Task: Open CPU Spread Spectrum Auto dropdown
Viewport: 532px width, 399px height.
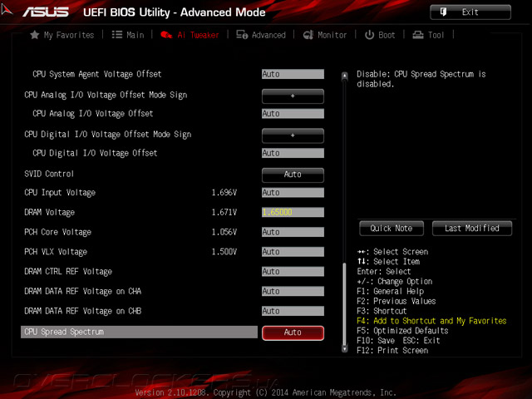Action: (x=293, y=332)
